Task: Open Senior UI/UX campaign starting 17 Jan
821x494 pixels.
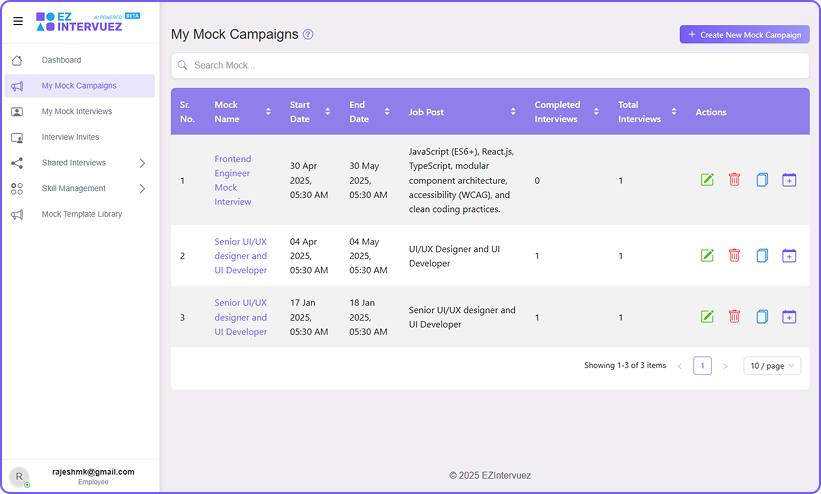Action: pos(241,317)
